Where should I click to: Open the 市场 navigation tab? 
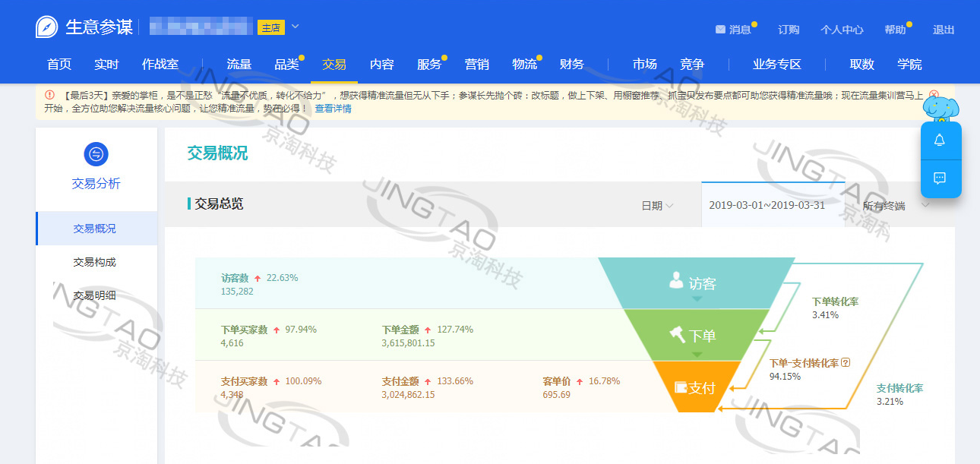click(644, 65)
